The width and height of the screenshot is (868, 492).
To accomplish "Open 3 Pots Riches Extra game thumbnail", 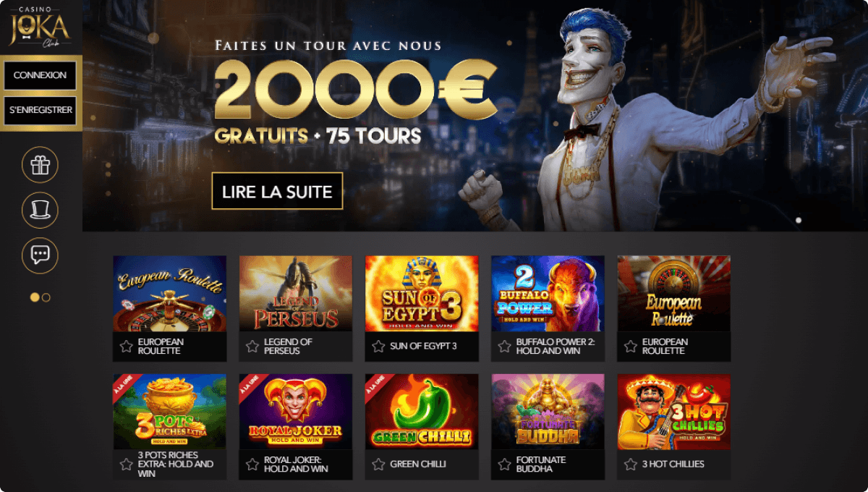I will pos(170,412).
